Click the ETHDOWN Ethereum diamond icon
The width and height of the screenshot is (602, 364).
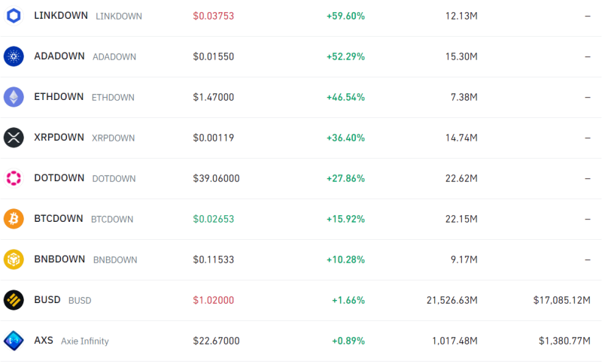(14, 97)
